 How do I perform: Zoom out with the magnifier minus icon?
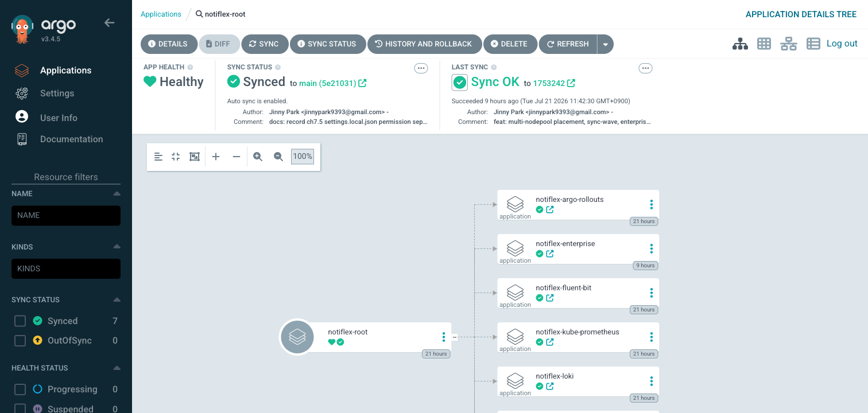(x=278, y=157)
